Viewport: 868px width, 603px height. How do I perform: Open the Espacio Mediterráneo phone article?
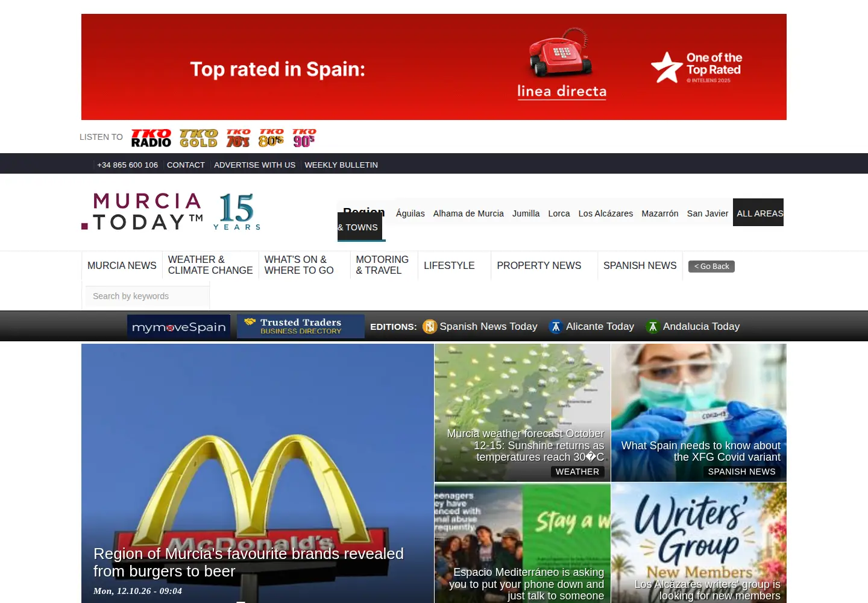[523, 543]
